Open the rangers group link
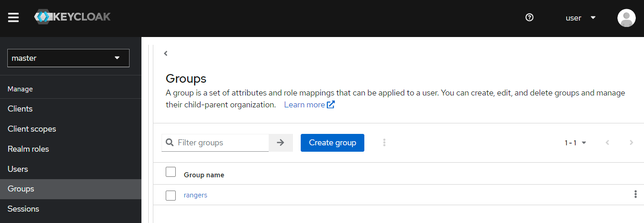This screenshot has height=223, width=644. 195,195
